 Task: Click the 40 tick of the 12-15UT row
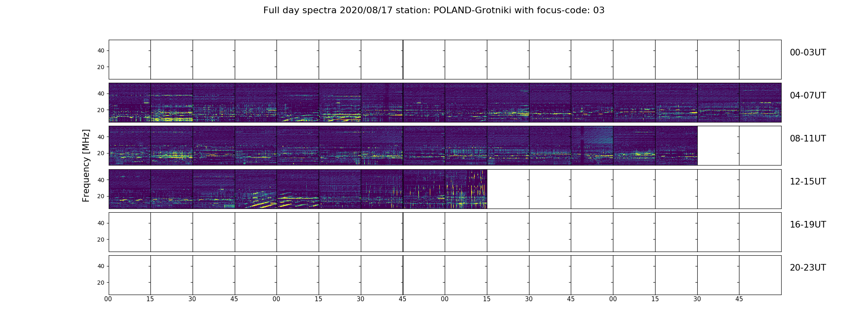tap(101, 180)
